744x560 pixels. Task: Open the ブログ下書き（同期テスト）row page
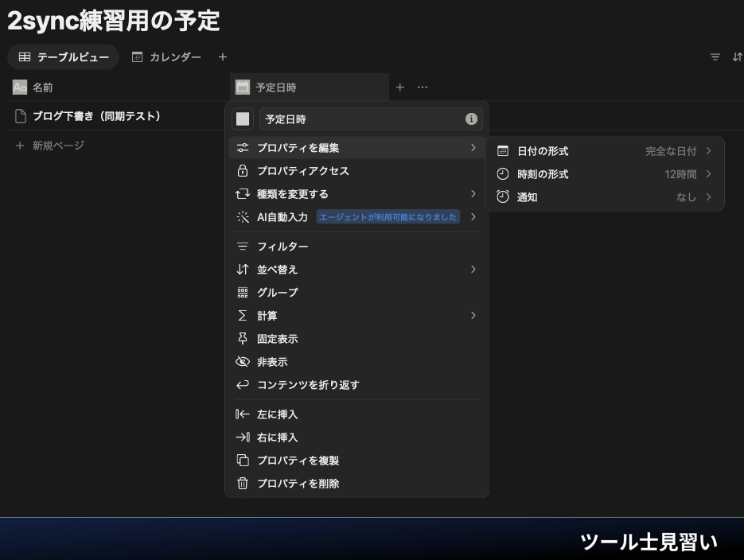click(x=97, y=116)
